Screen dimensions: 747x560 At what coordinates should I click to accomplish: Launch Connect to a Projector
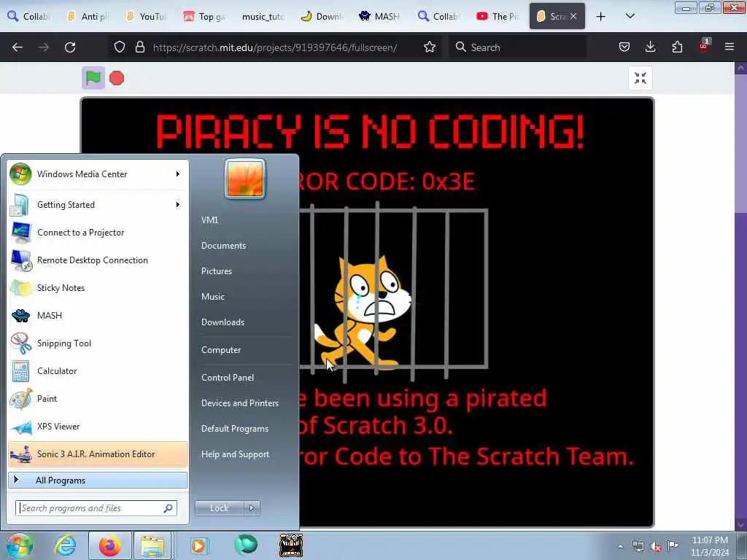pyautogui.click(x=98, y=233)
